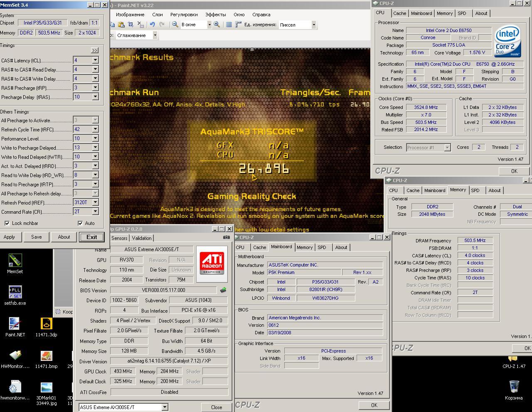Click the Save button in MemSet
Viewport: 532px width, 412px height.
tap(36, 237)
